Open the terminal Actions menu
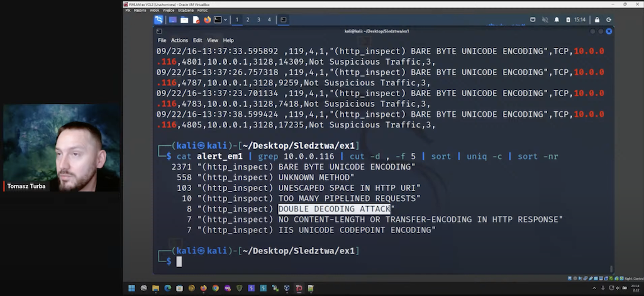Screen dimensions: 644x296 [179, 40]
